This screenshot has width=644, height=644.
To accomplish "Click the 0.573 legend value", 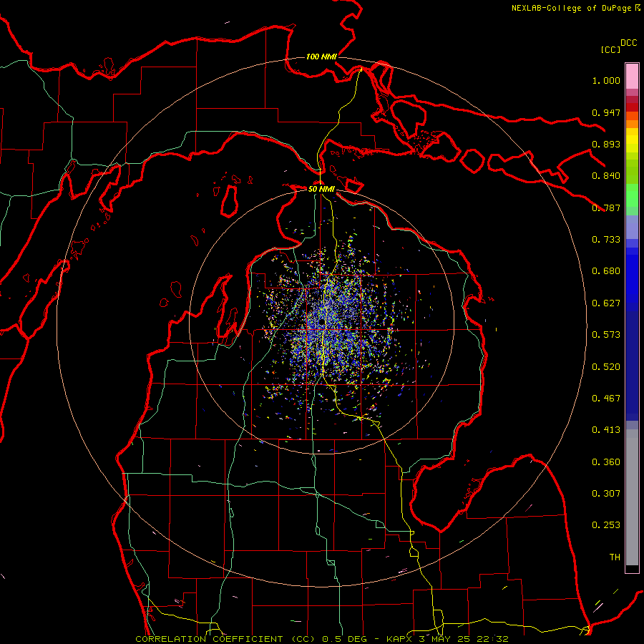I will pyautogui.click(x=606, y=335).
